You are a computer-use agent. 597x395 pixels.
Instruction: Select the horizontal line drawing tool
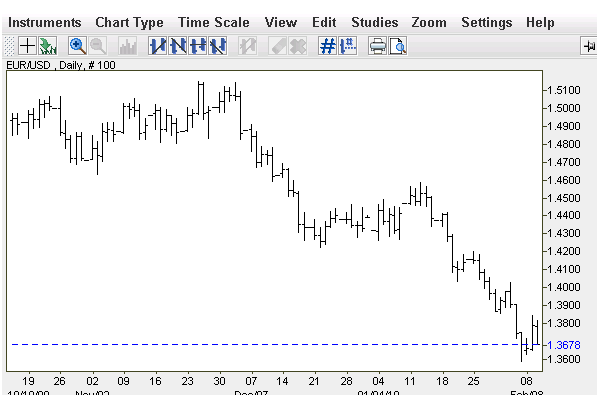[198, 46]
